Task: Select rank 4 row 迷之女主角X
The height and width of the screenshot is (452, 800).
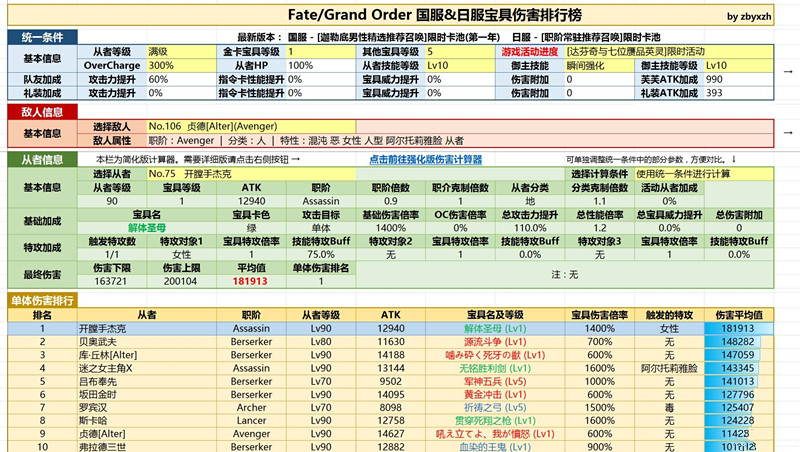Action: [x=391, y=368]
